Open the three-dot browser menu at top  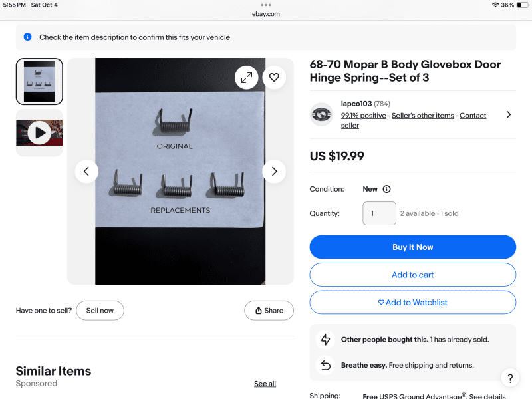[x=266, y=5]
